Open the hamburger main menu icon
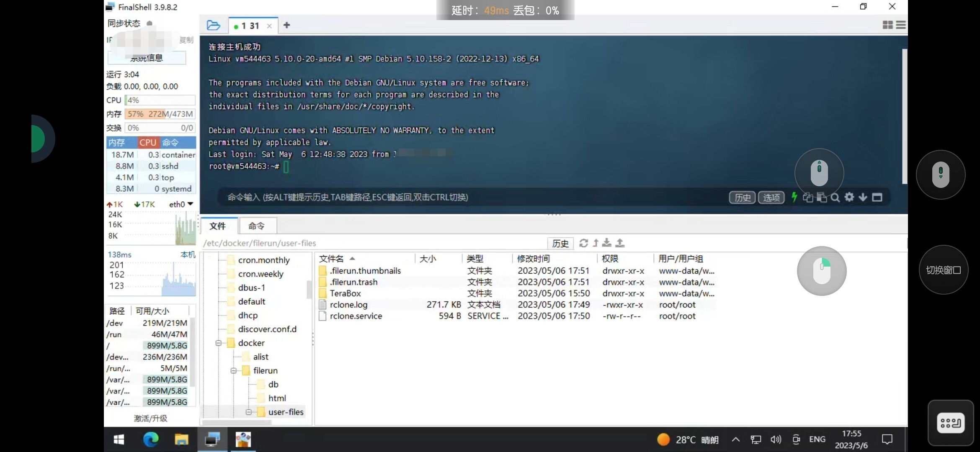The width and height of the screenshot is (980, 452). coord(901,25)
